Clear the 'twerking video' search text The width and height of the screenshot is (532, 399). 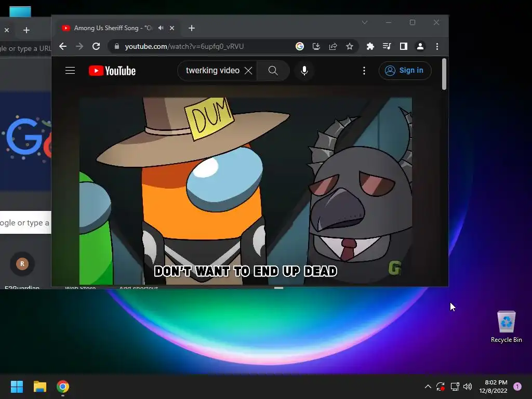[248, 71]
